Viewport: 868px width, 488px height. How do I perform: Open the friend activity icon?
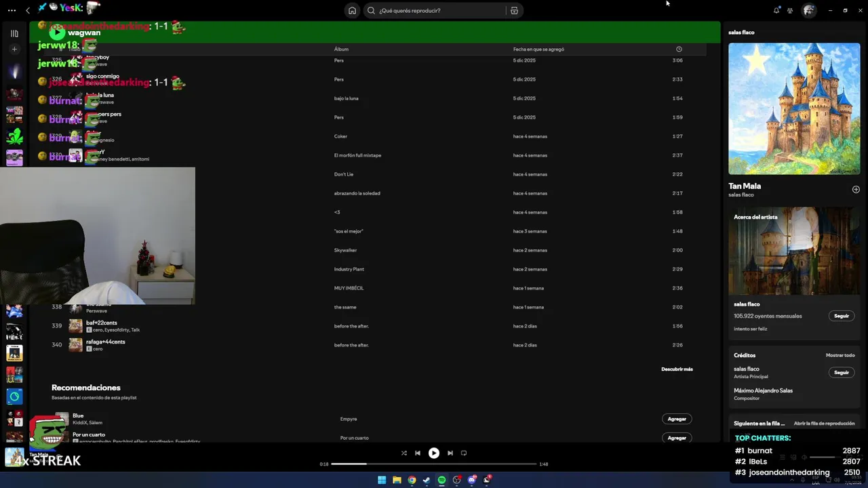pyautogui.click(x=790, y=10)
